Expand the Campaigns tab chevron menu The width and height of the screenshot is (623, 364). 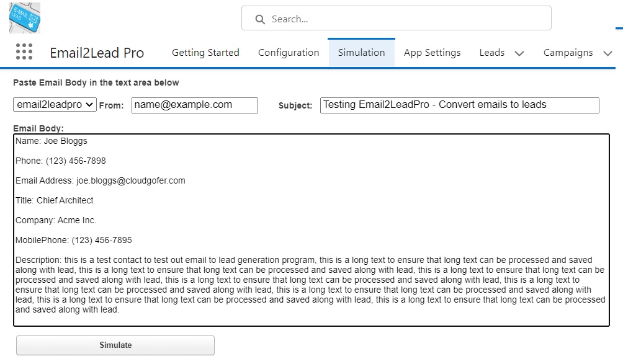point(607,53)
